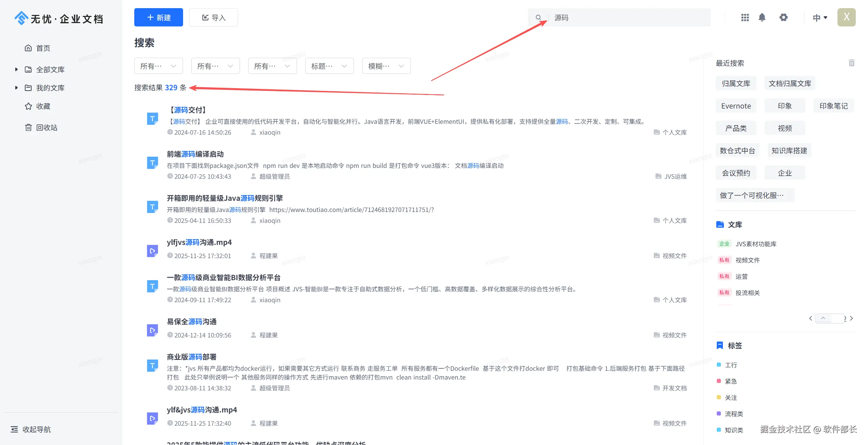Click the search magnifier icon
868x445 pixels.
click(x=538, y=17)
